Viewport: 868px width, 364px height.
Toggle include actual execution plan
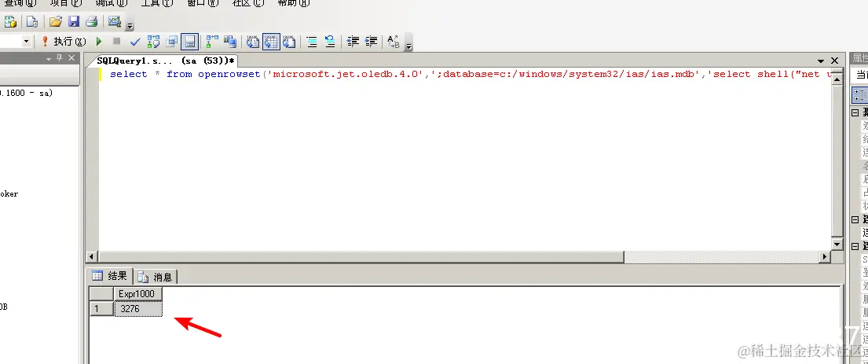pyautogui.click(x=212, y=42)
